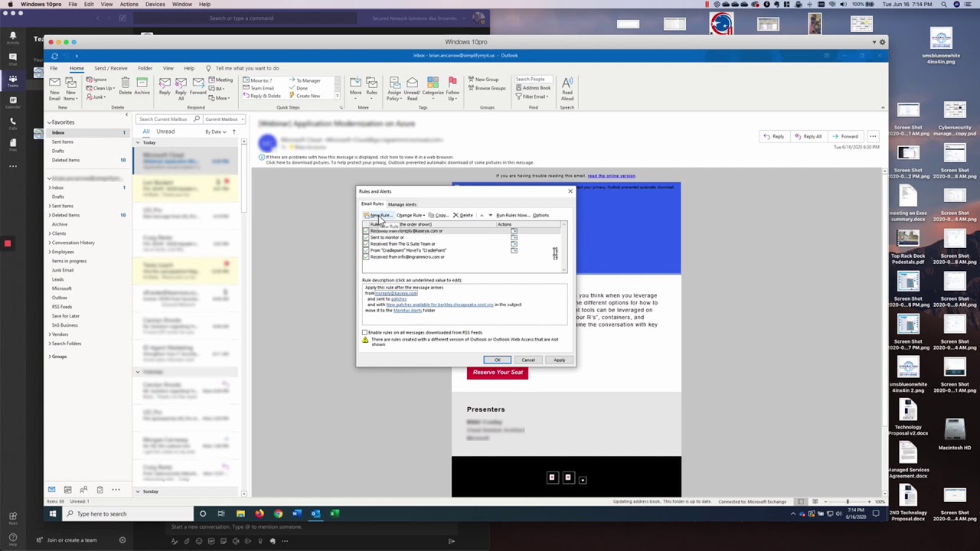Click the Word icon on taskbar
This screenshot has width=980, height=551.
(296, 514)
